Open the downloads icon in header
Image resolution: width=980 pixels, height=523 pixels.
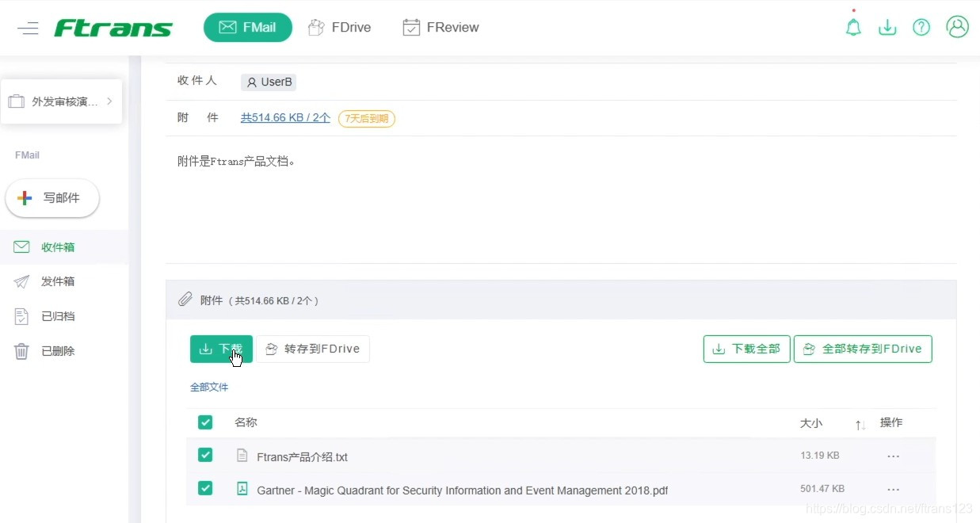point(887,27)
